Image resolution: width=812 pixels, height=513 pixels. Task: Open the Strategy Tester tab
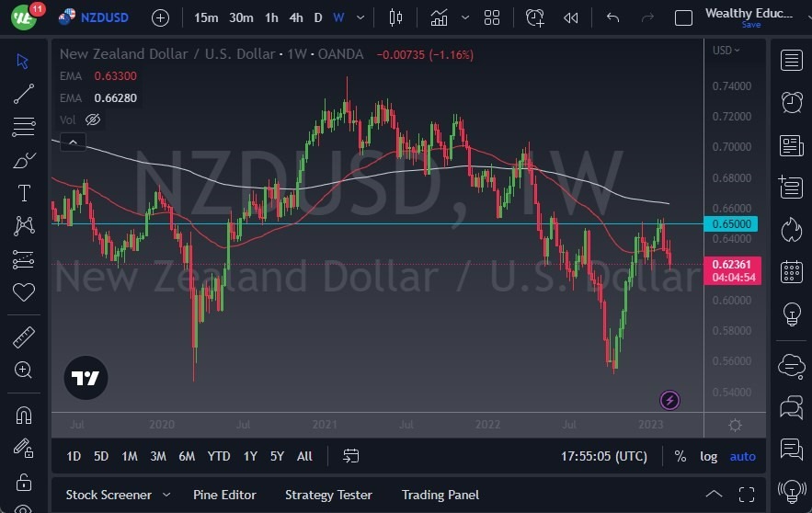[x=328, y=495]
